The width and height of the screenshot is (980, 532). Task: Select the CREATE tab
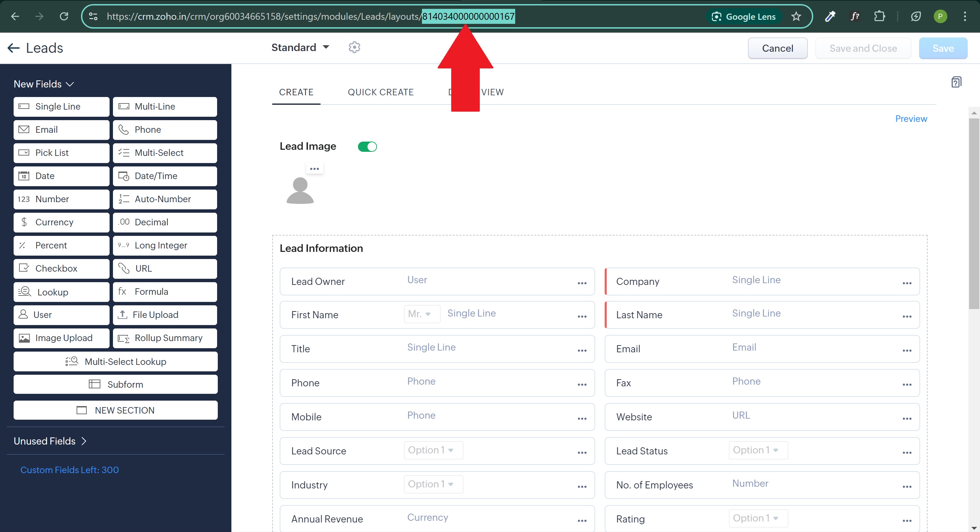[x=296, y=92]
